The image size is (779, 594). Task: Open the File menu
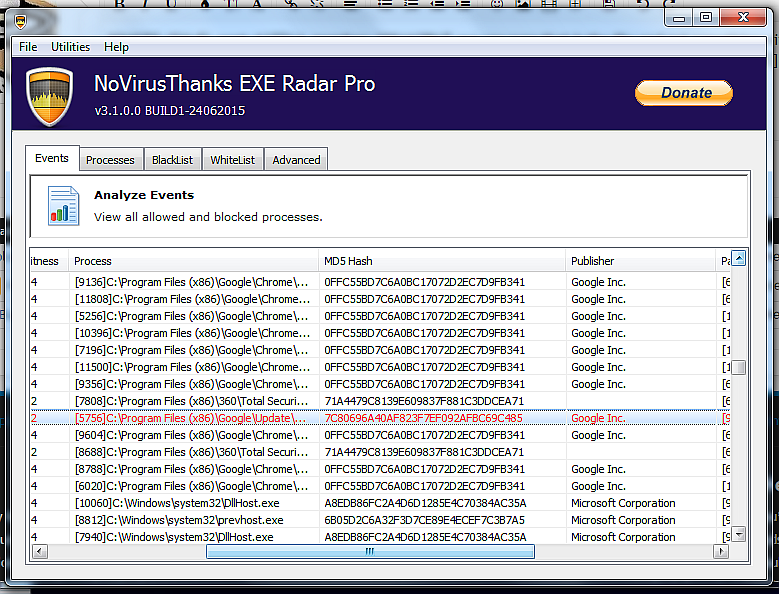click(x=28, y=47)
